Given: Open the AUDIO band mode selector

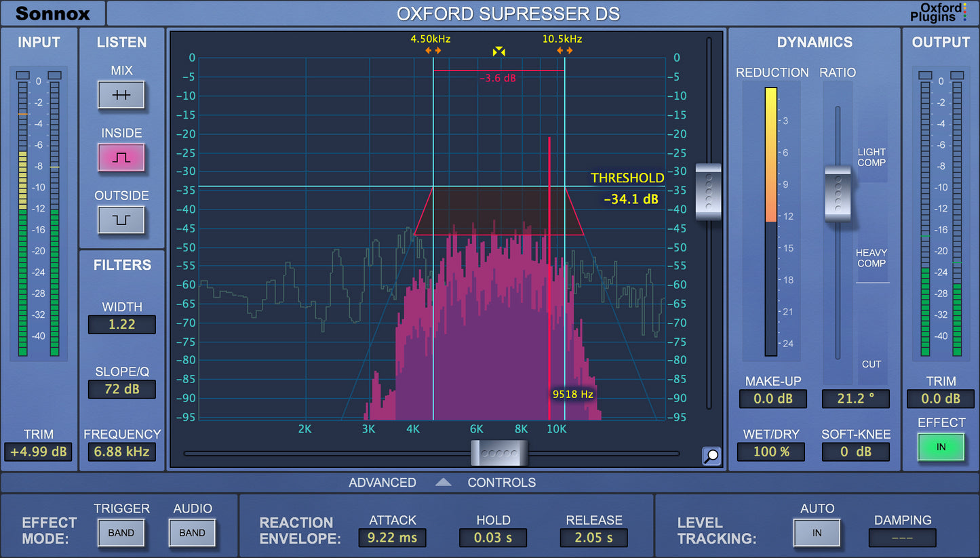Looking at the screenshot, I should [x=192, y=533].
